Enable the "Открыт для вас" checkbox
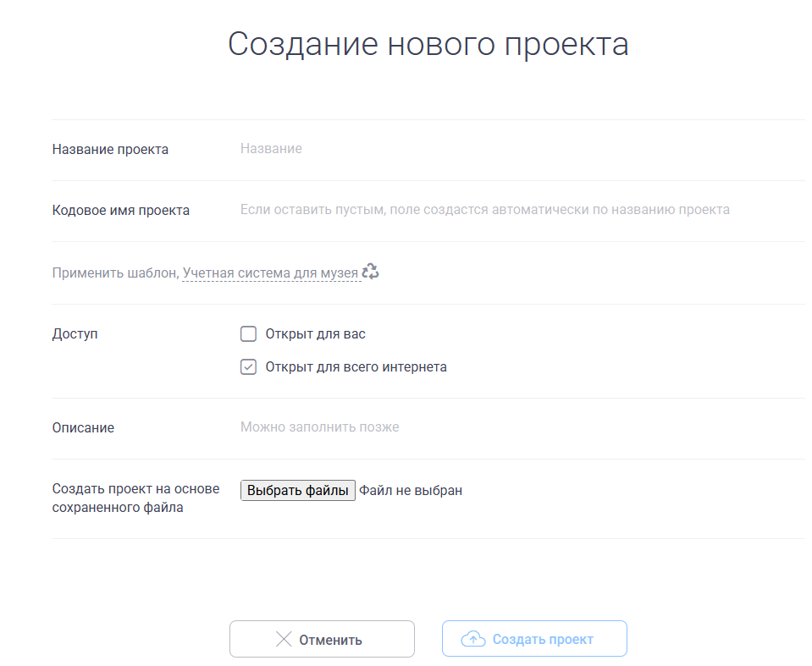 (248, 334)
